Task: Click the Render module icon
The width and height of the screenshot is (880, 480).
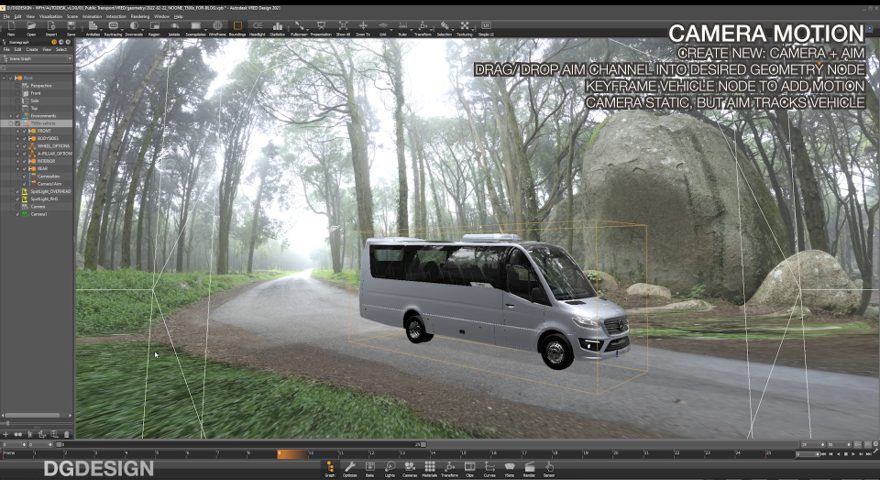Action: [x=529, y=468]
